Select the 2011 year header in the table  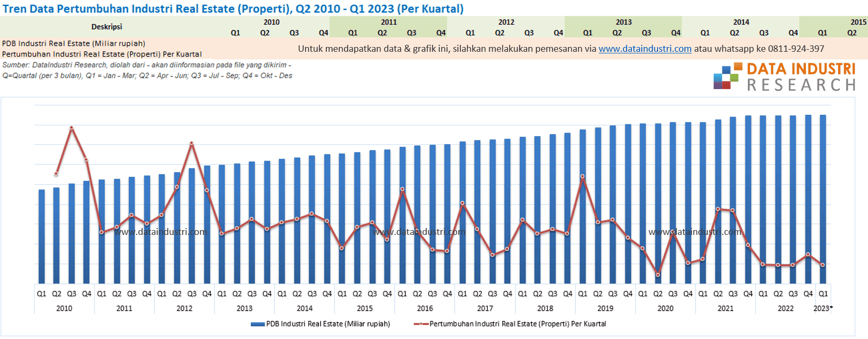click(x=389, y=22)
